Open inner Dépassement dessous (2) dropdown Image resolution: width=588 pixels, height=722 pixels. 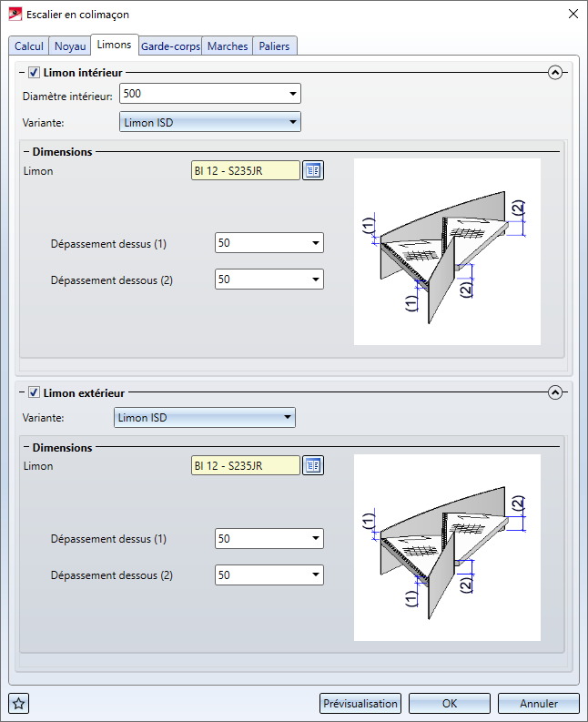pos(316,279)
